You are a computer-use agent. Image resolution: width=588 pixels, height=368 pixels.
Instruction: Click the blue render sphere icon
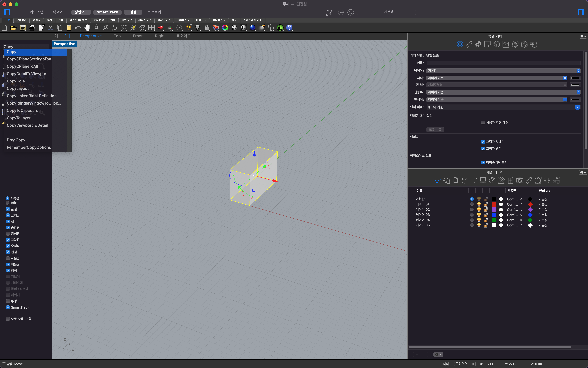(253, 28)
